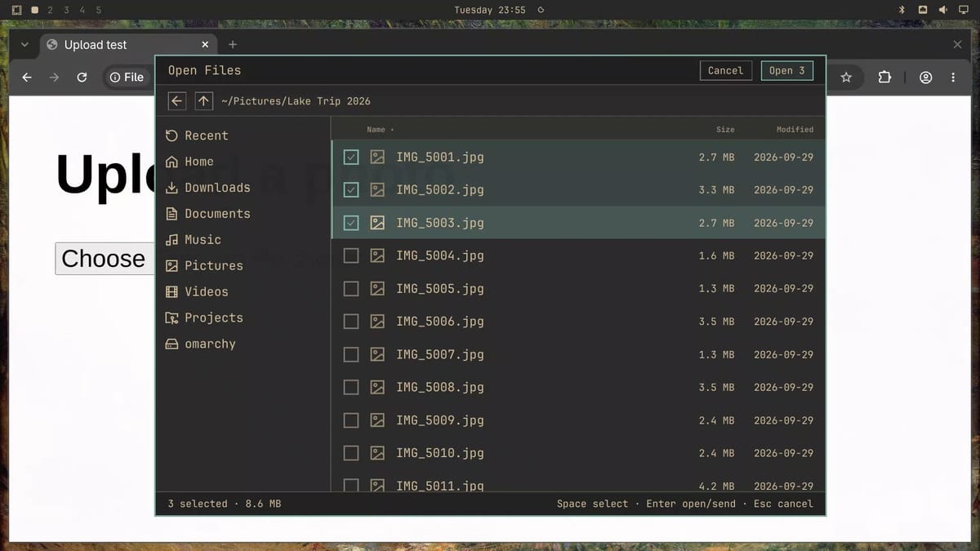Viewport: 980px width, 551px height.
Task: Open the Videos sidebar location
Action: point(196,292)
